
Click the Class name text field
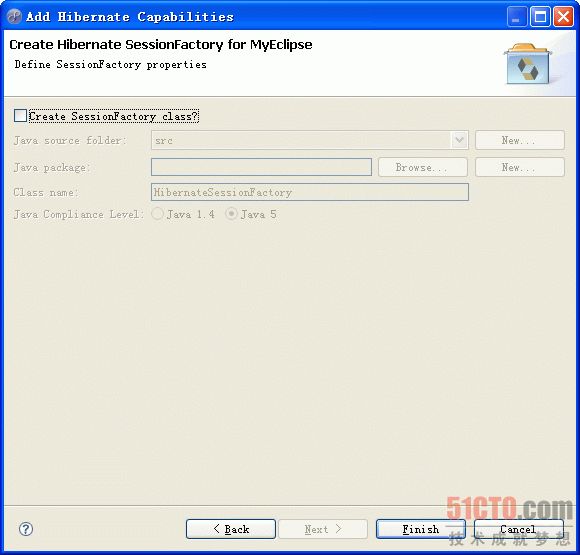(x=310, y=192)
